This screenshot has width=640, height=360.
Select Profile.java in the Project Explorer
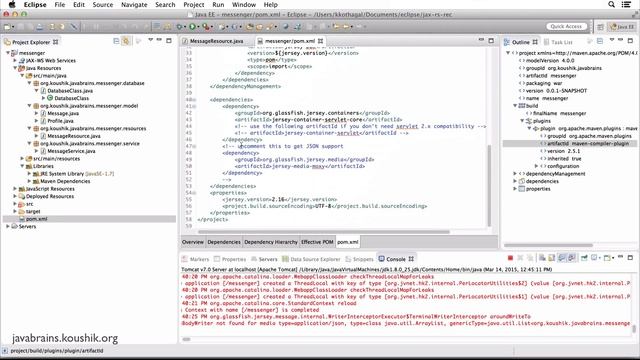60,121
